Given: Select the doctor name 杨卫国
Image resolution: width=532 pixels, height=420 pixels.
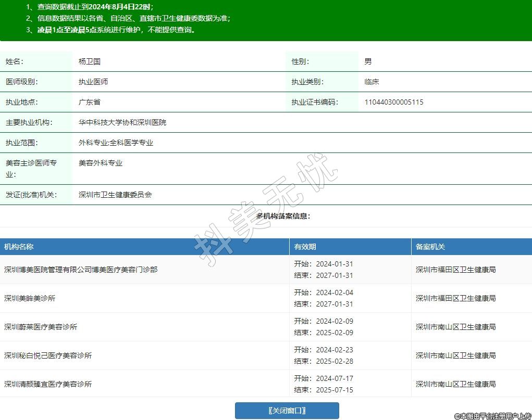Looking at the screenshot, I should (89, 61).
